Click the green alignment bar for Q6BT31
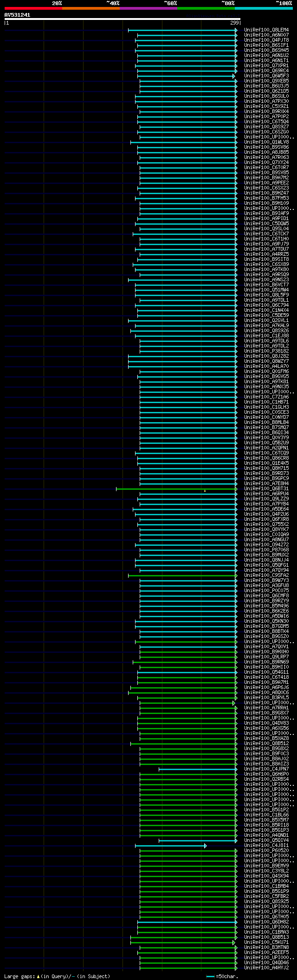 coord(176,489)
